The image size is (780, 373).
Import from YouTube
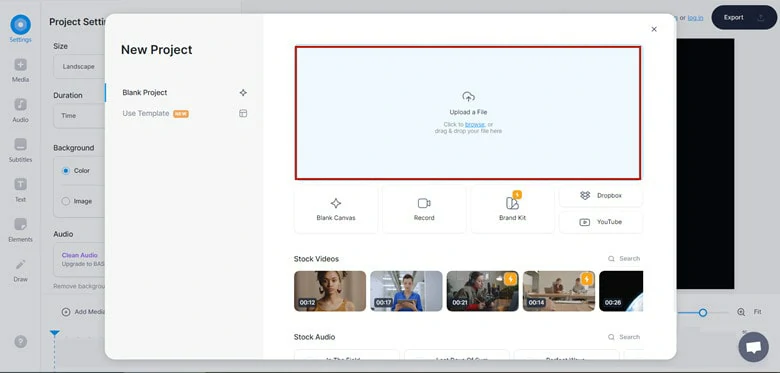(601, 222)
